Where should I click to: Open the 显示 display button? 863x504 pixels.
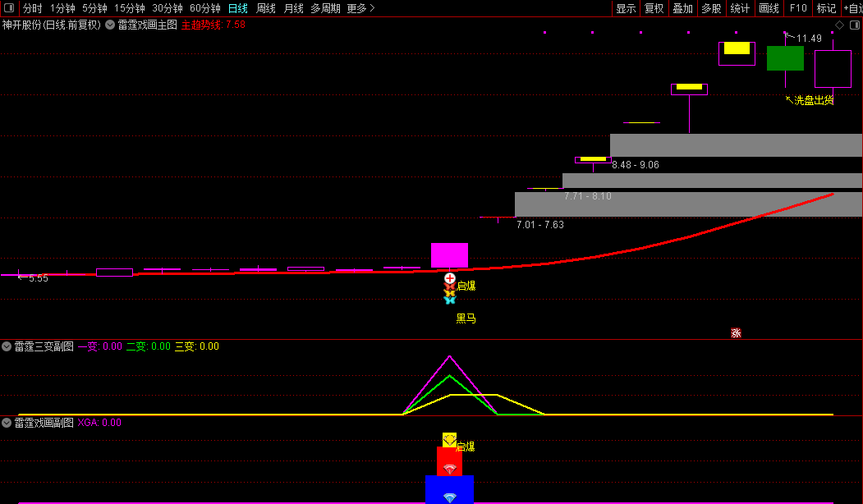(626, 8)
